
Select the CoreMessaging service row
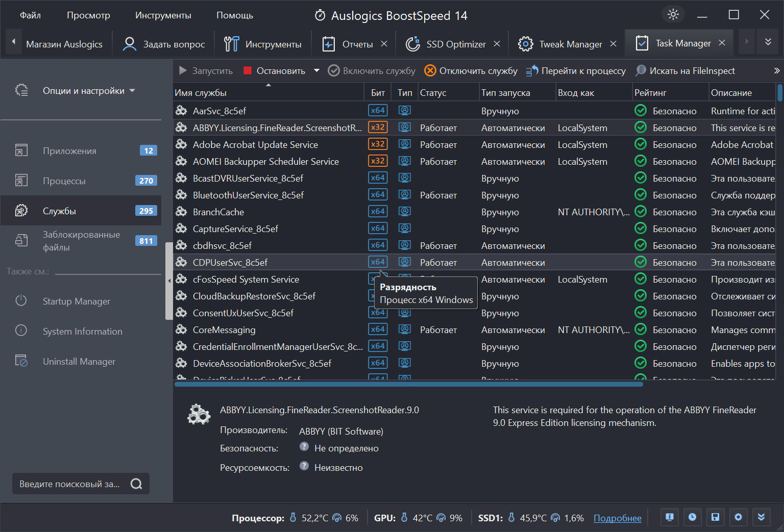[475, 330]
